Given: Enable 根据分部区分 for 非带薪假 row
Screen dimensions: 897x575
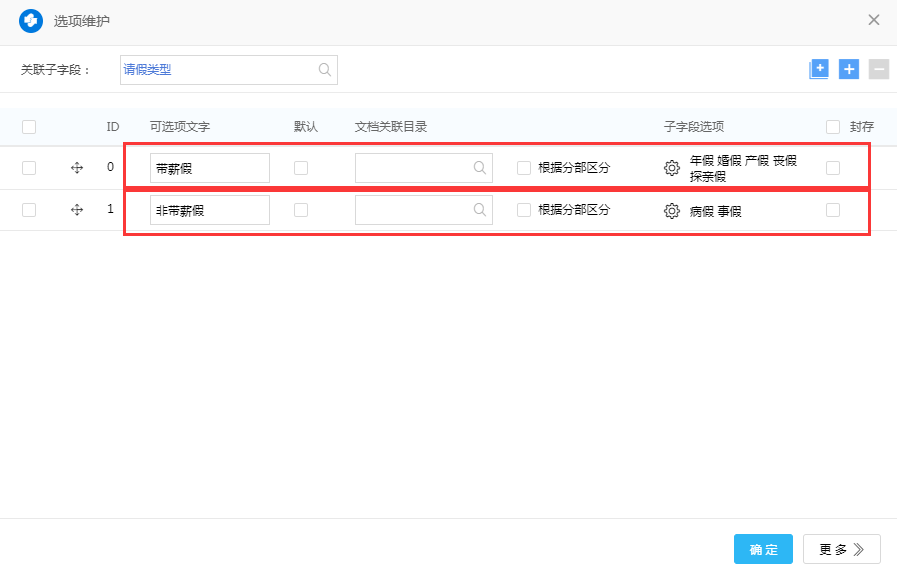Looking at the screenshot, I should [524, 210].
